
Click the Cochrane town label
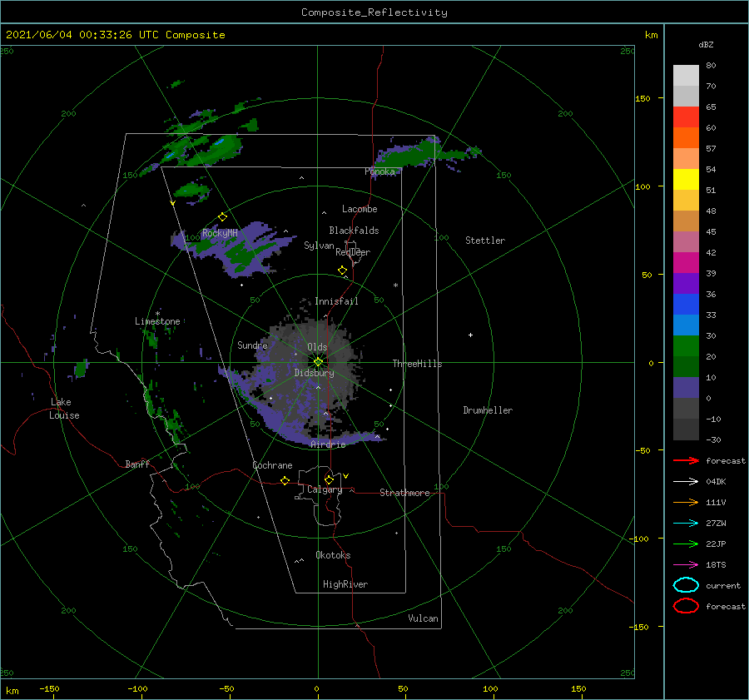pos(272,465)
